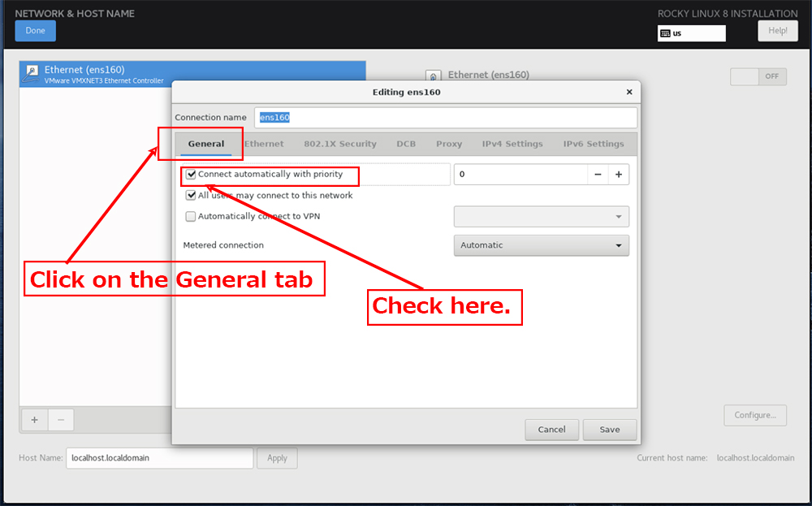This screenshot has width=812, height=506.
Task: Open the 802.1X Security tab
Action: (x=340, y=144)
